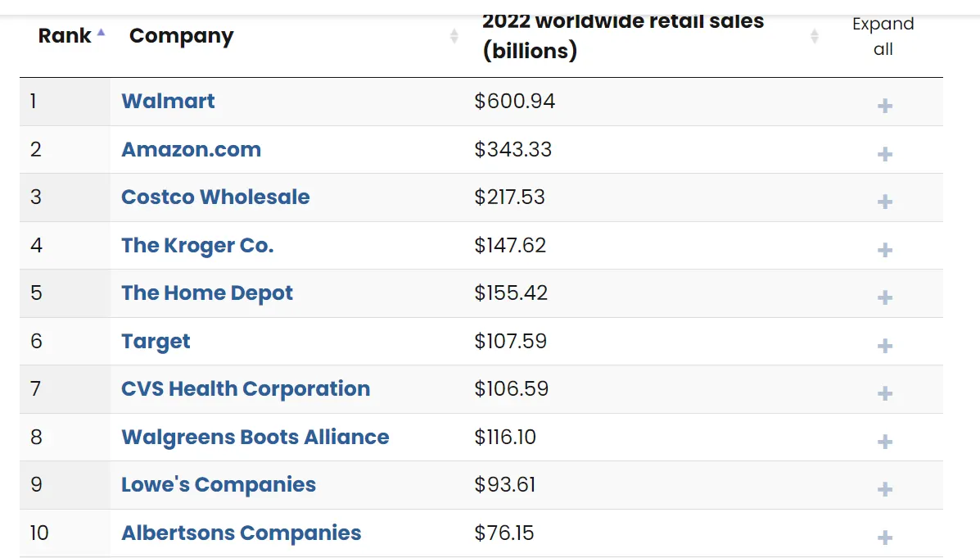Click Expand all button
Viewport: 980px width, 558px height.
pos(883,36)
